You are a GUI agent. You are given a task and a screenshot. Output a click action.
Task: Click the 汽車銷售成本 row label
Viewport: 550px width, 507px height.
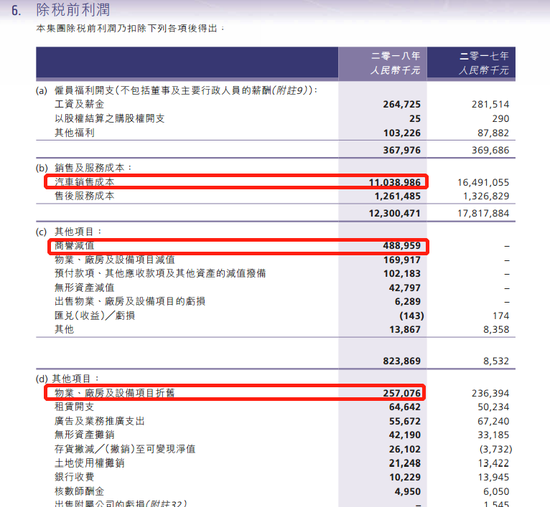click(x=84, y=182)
